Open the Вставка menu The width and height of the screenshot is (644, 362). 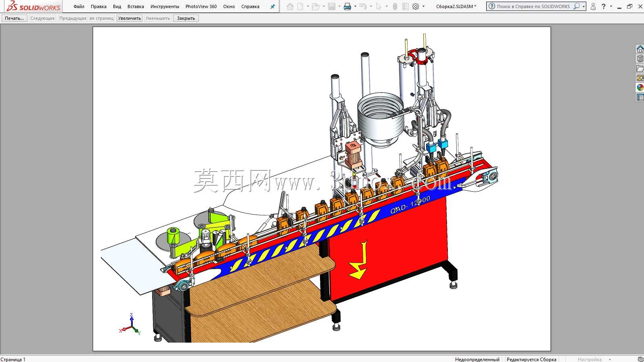point(136,6)
